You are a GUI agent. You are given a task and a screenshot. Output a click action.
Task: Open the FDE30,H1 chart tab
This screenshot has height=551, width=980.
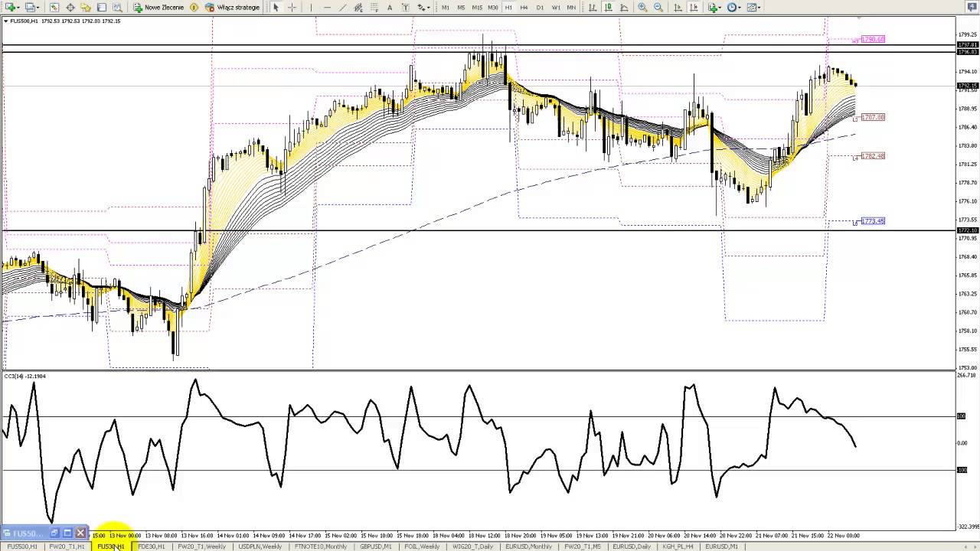[x=152, y=546]
